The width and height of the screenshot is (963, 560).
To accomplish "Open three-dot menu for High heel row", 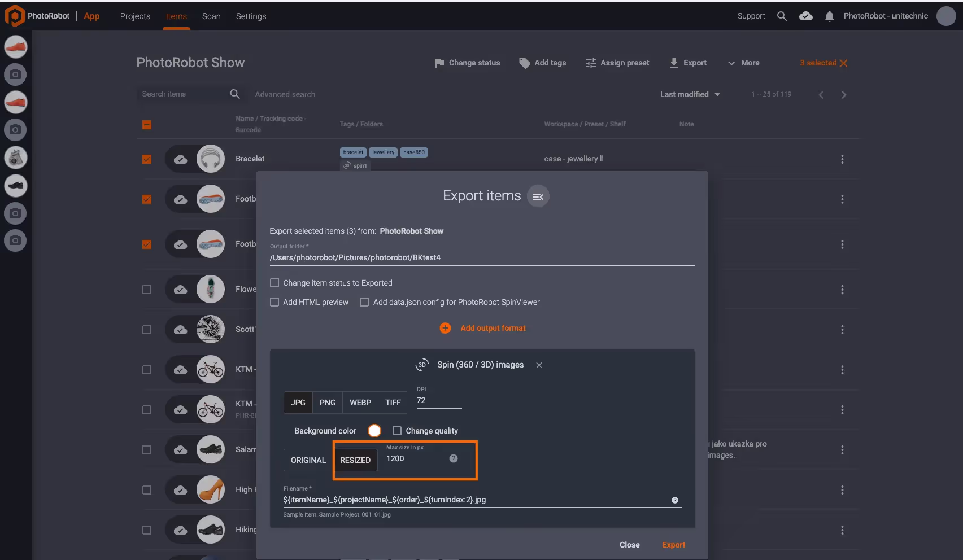I will point(842,490).
